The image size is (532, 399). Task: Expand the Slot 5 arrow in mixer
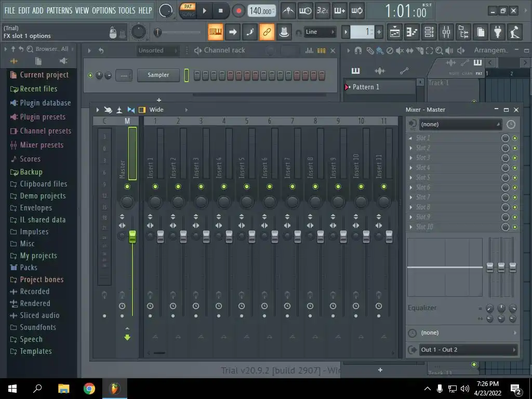411,178
